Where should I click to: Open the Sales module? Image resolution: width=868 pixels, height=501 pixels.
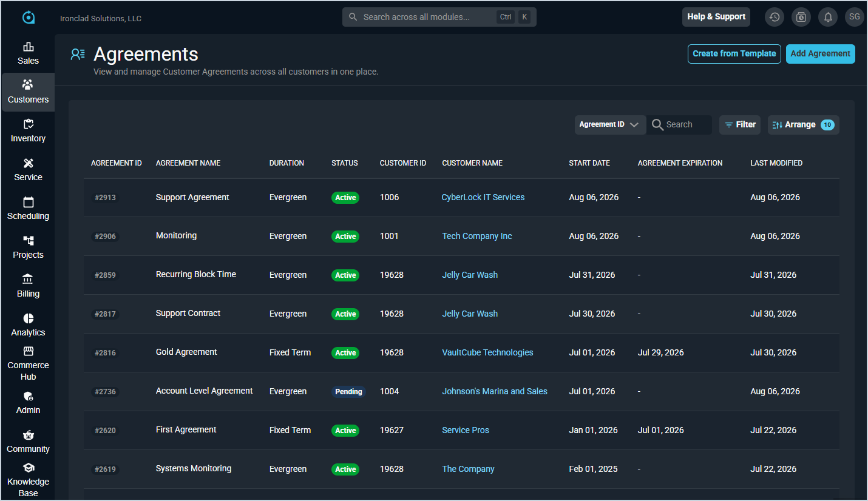[x=28, y=54]
